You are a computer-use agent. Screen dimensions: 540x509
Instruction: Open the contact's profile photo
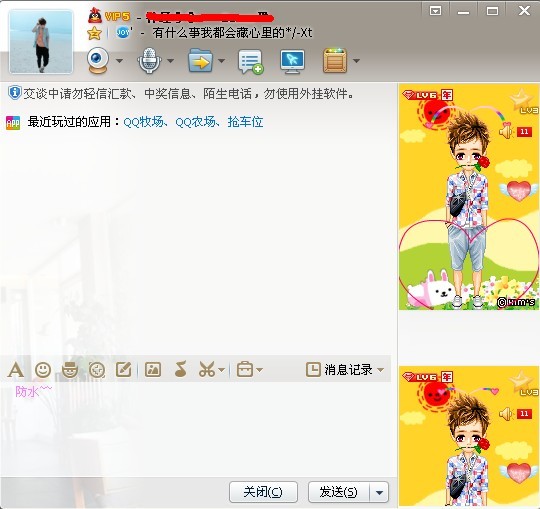click(41, 42)
